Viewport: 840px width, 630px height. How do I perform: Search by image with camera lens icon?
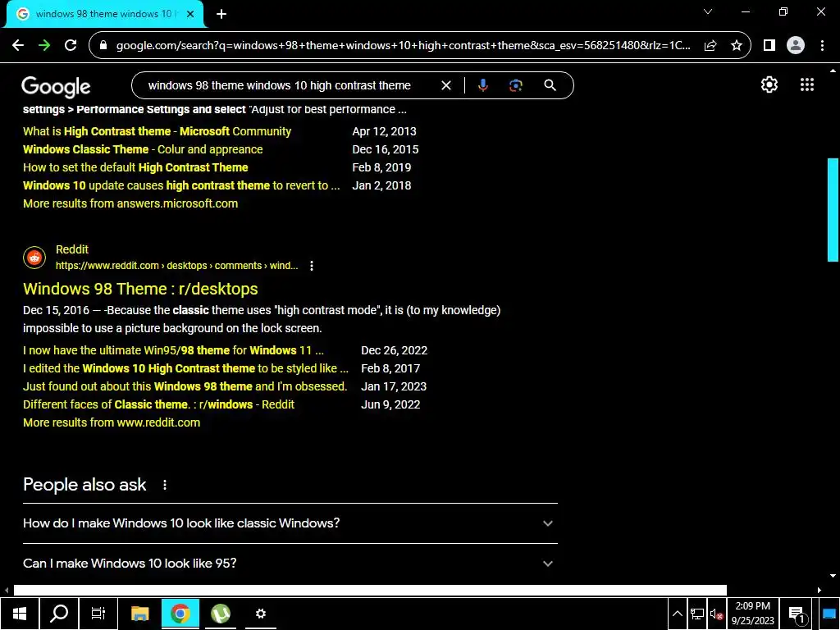pos(515,85)
